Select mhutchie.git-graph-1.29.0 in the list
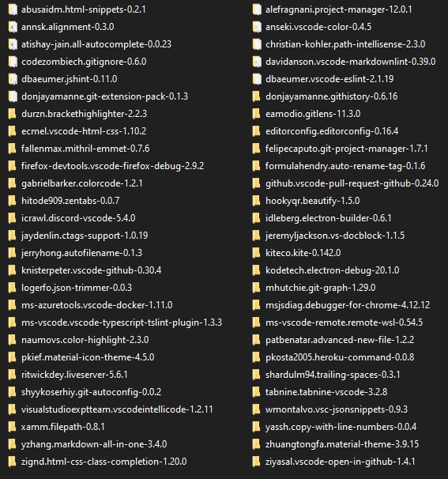The width and height of the screenshot is (448, 479). pos(320,288)
